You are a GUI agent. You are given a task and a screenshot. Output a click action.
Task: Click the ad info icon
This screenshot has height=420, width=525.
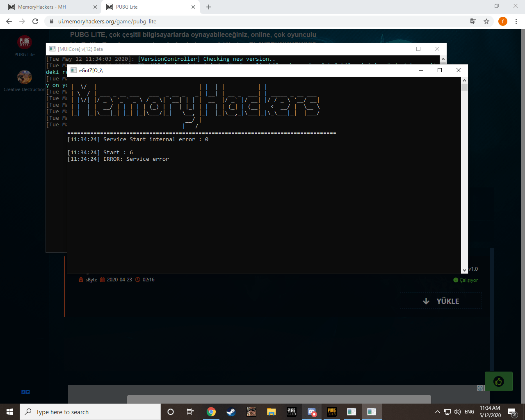[x=480, y=388]
